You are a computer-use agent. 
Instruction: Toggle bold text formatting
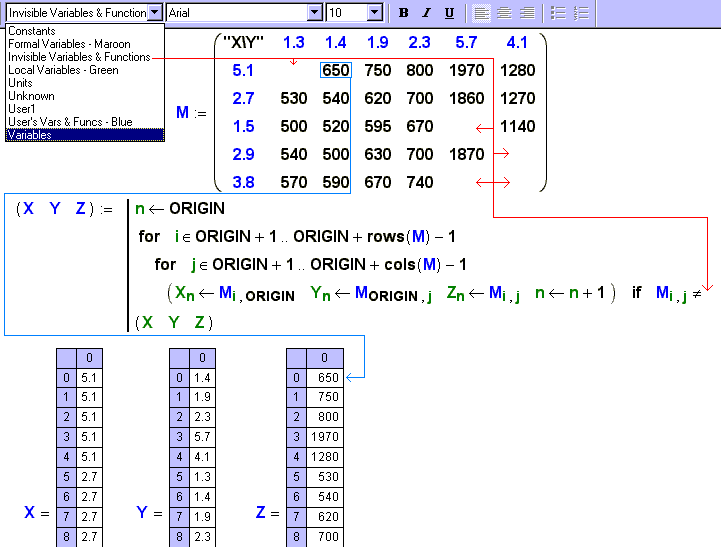[x=403, y=13]
